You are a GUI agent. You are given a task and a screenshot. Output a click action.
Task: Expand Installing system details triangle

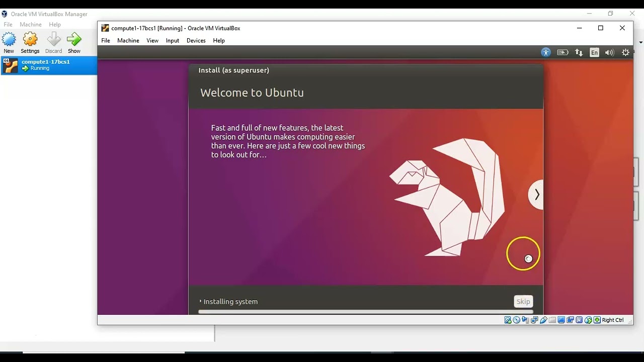(x=200, y=301)
